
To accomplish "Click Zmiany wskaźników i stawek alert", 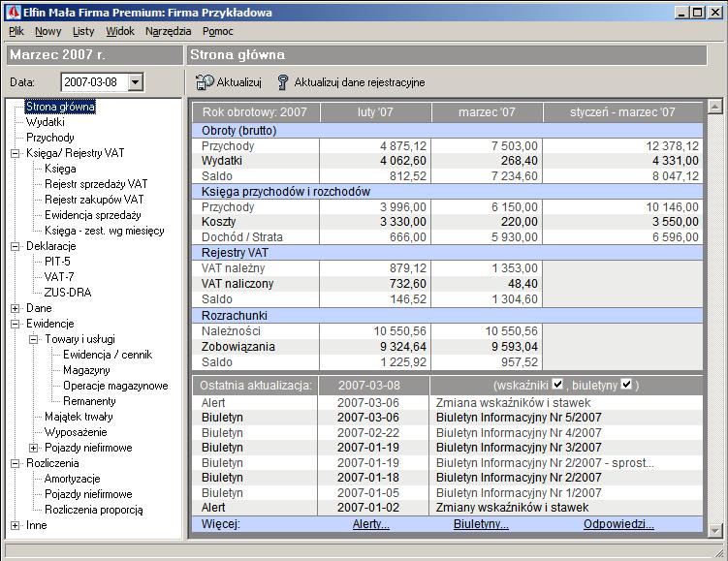I will 513,508.
